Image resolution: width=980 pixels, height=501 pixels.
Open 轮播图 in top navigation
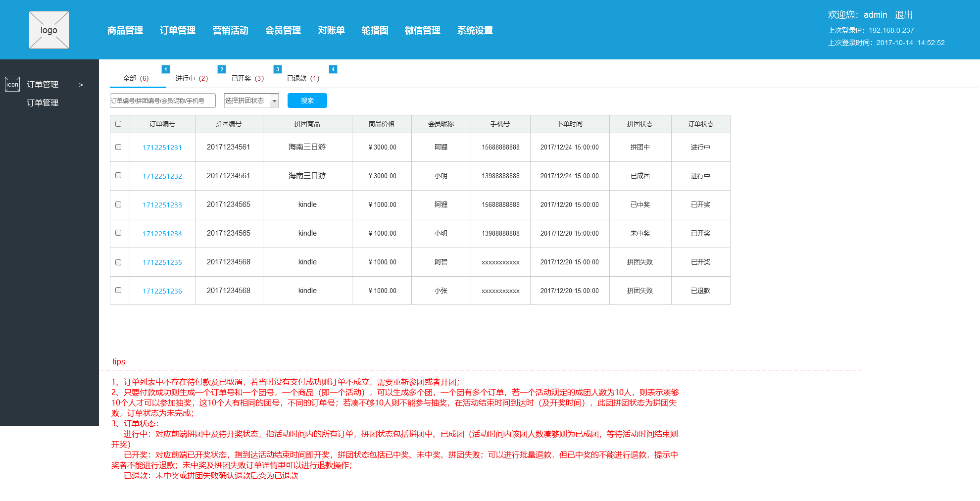tap(375, 30)
